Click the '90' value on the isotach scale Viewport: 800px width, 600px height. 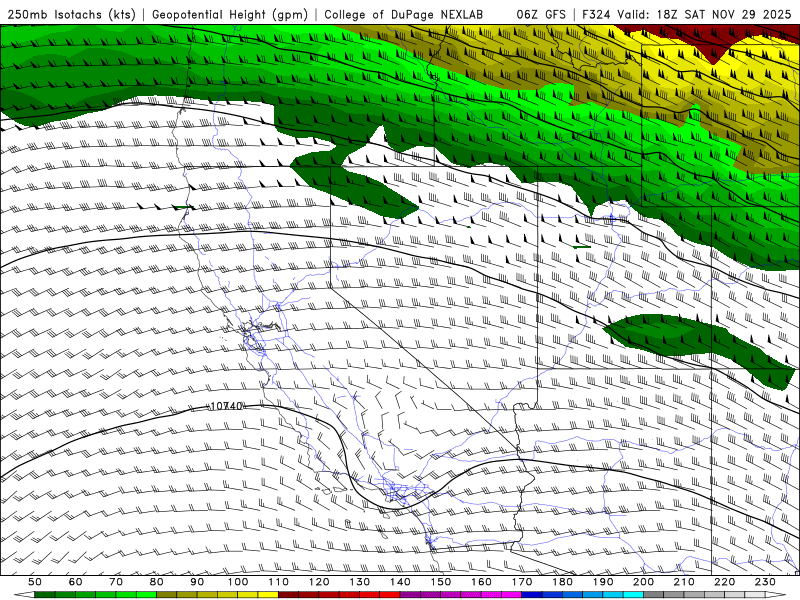pos(197,582)
